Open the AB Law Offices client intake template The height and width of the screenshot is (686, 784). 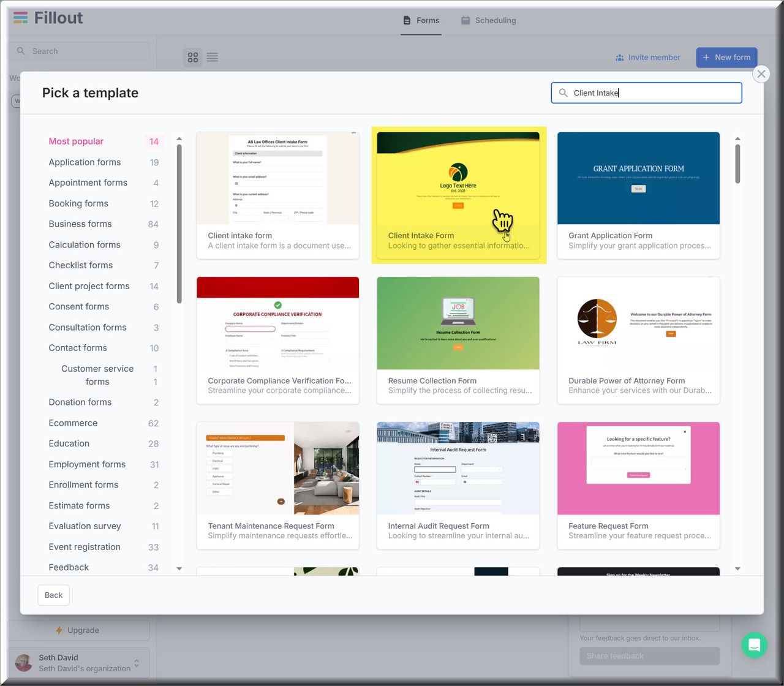(x=277, y=195)
